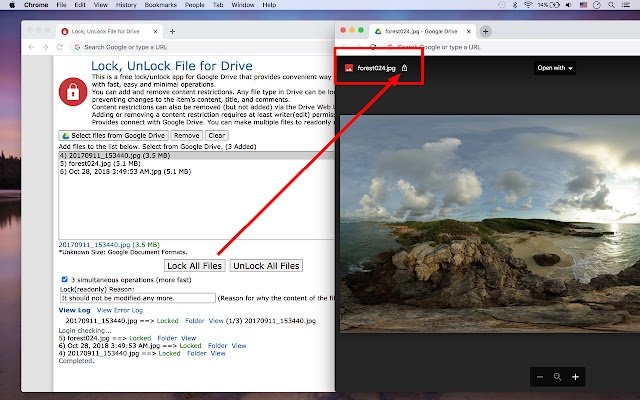This screenshot has width=640, height=400.
Task: Click the address bar in right Chrome window
Action: [512, 47]
